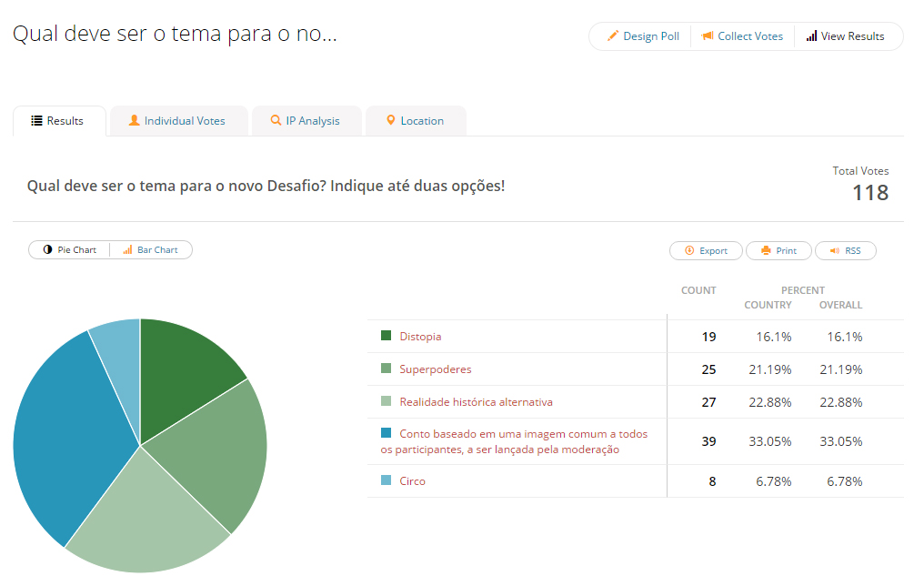The image size is (924, 586).
Task: Open the IP Analysis tab
Action: coord(312,121)
